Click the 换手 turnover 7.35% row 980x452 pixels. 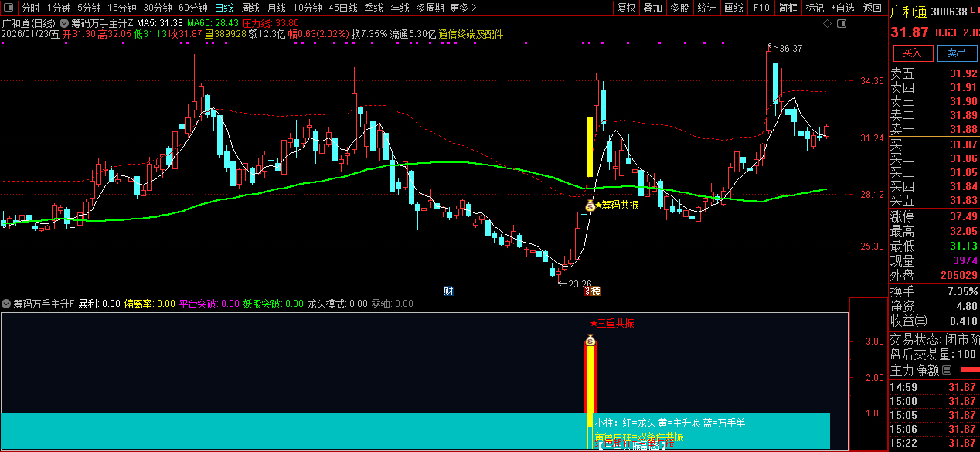934,291
